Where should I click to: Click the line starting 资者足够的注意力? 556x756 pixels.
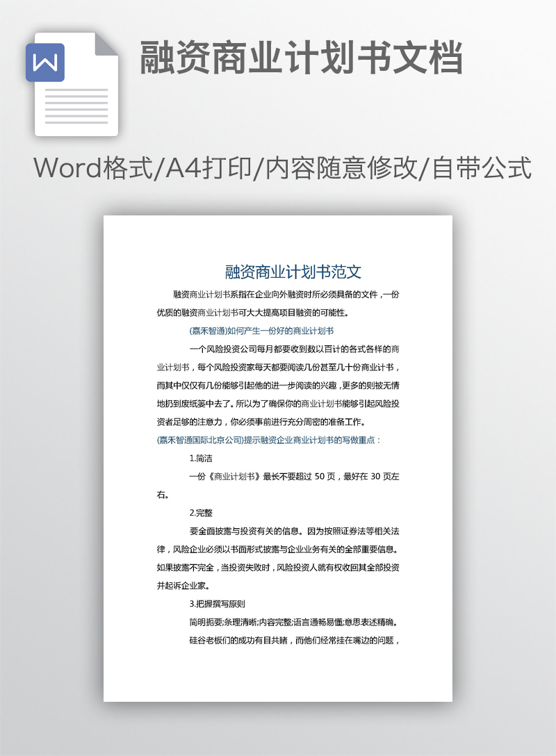(x=261, y=422)
